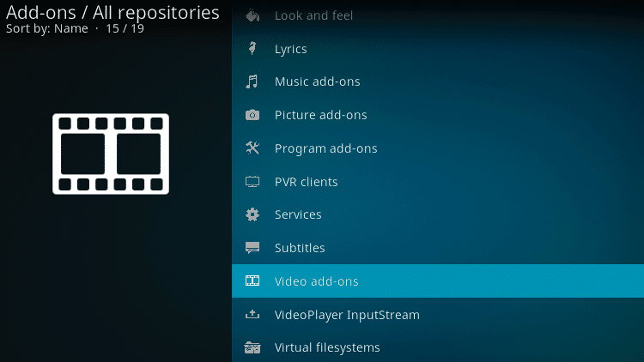
Task: Click the speech bubble icon beside Subtitles
Action: tap(252, 248)
